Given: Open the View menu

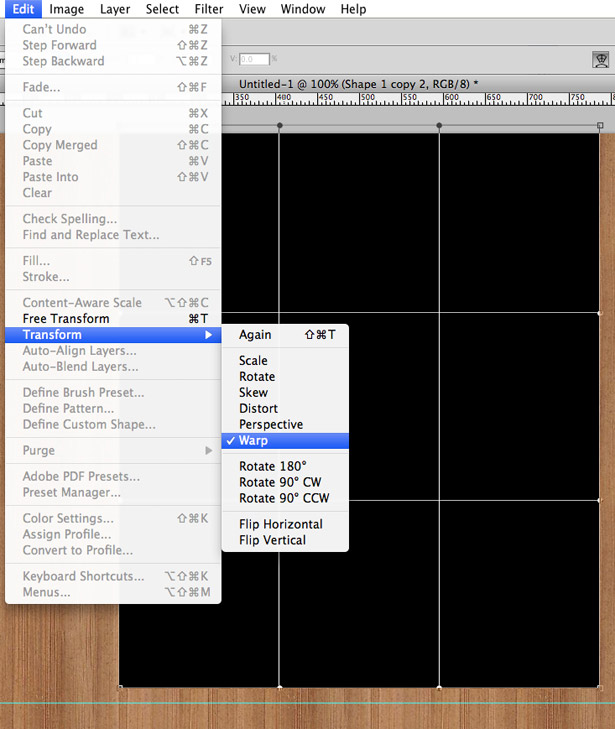Looking at the screenshot, I should pos(252,9).
